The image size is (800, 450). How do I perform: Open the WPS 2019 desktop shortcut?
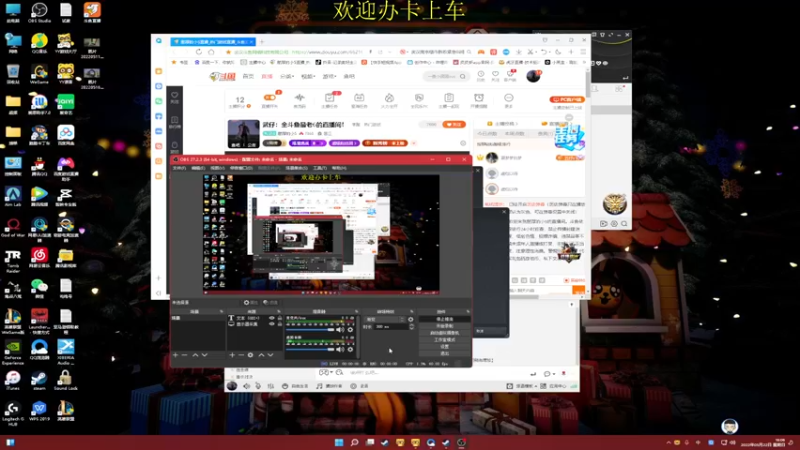click(39, 411)
